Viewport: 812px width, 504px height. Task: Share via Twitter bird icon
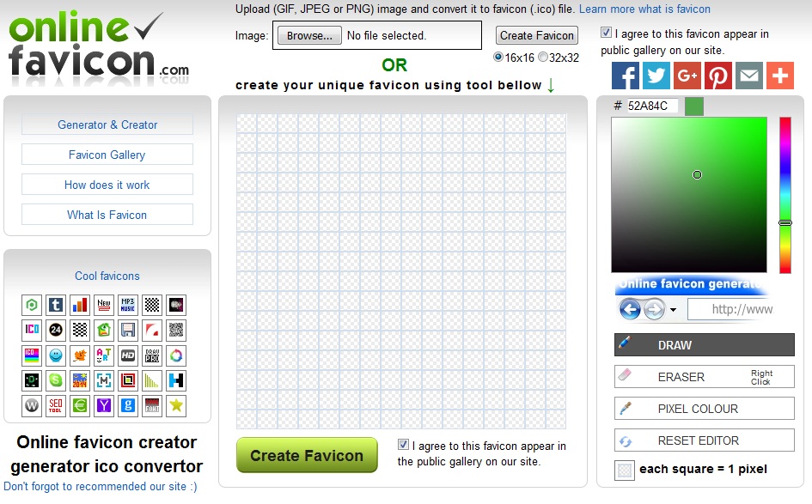pos(656,76)
